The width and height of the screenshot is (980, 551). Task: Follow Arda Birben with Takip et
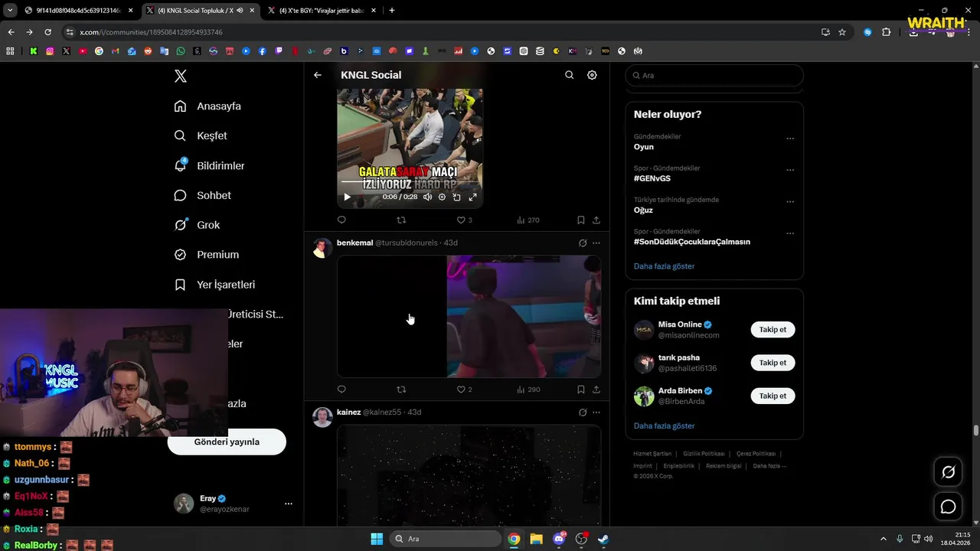[x=773, y=396]
